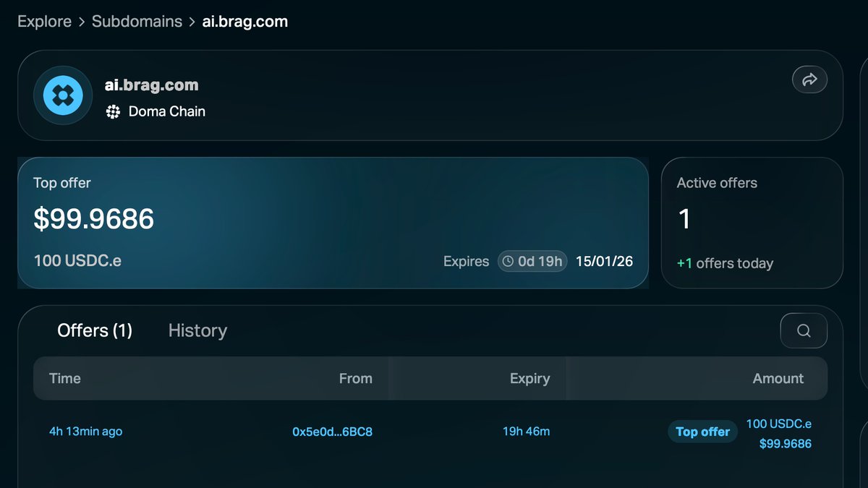
Task: Click the Doma Chain network icon
Action: 114,111
